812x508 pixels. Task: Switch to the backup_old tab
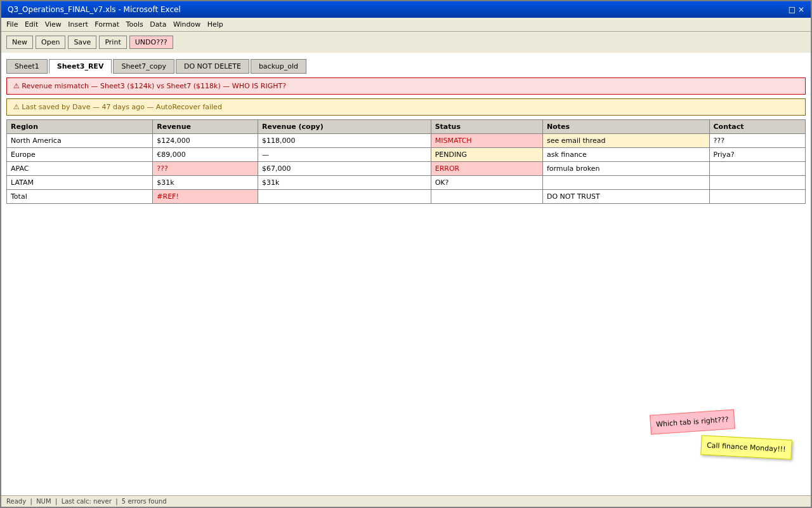point(278,67)
